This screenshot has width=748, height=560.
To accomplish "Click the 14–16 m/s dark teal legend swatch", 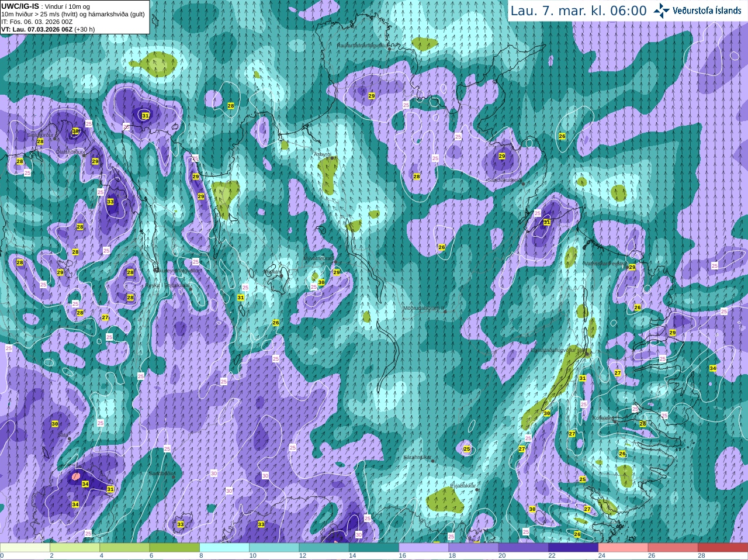I will tap(374, 548).
